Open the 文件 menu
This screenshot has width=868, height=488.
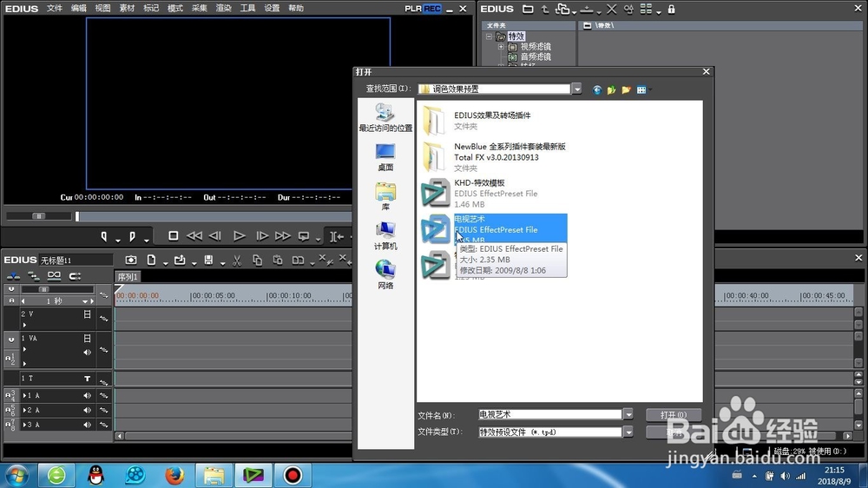pyautogui.click(x=54, y=9)
